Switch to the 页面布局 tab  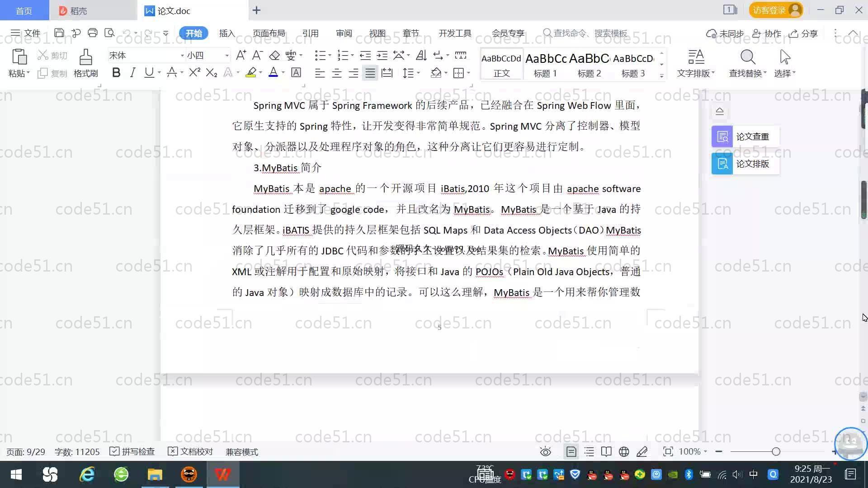pyautogui.click(x=269, y=33)
